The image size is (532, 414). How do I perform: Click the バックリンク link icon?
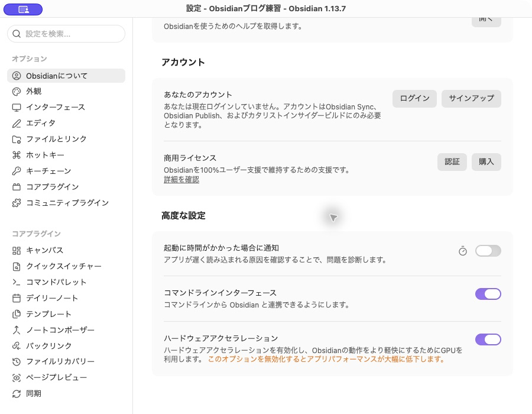tap(17, 346)
